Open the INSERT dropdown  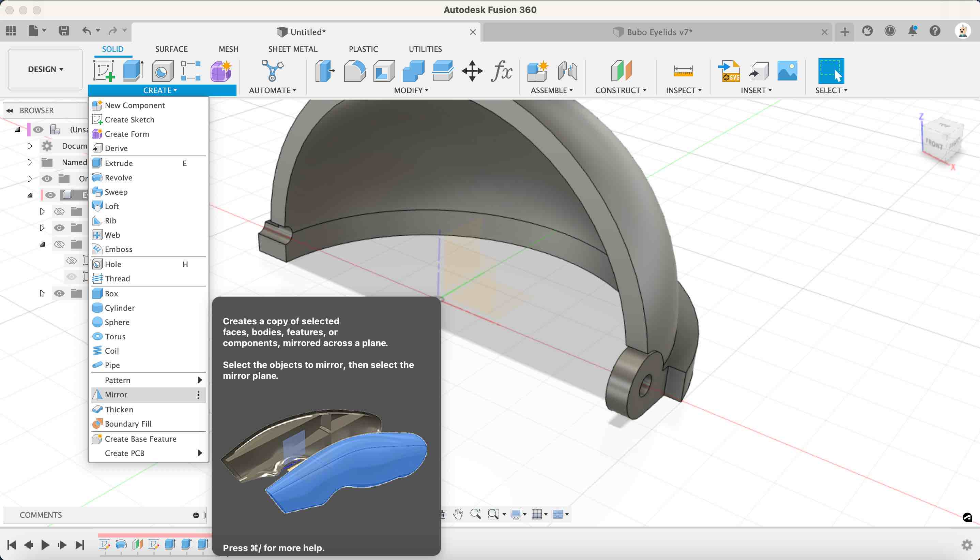tap(756, 90)
